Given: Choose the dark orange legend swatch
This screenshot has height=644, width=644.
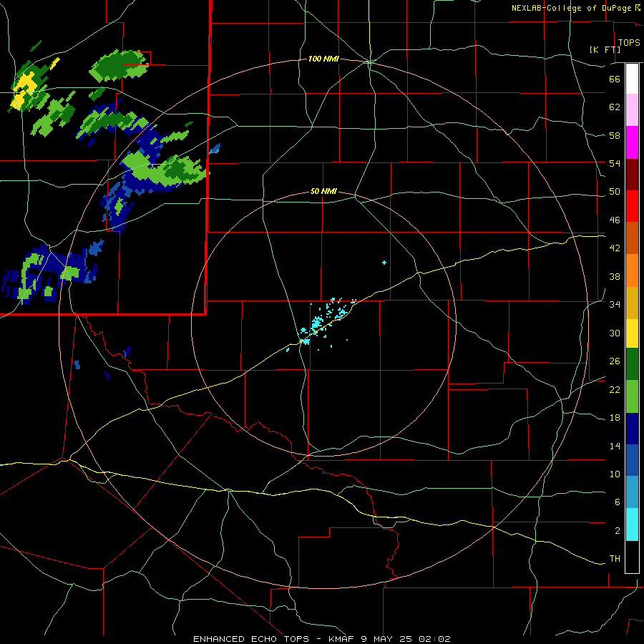Looking at the screenshot, I should [632, 238].
